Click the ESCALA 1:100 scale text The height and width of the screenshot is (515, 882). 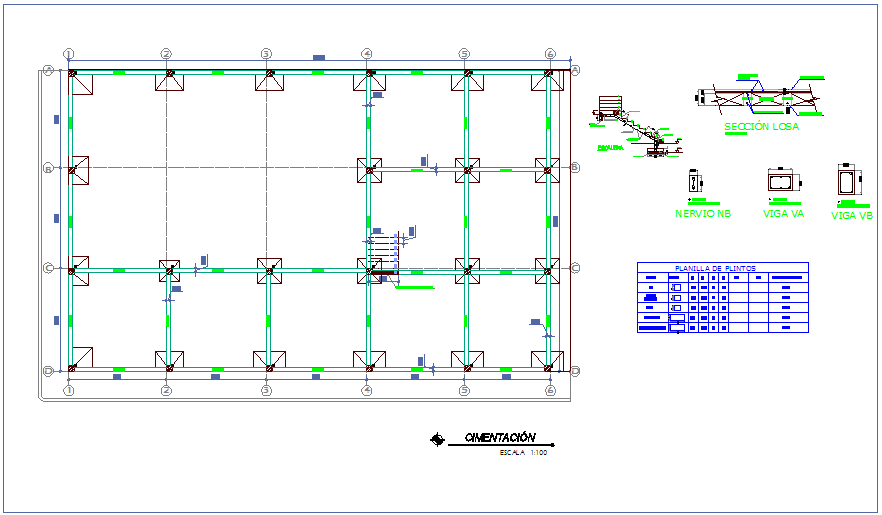pyautogui.click(x=523, y=453)
